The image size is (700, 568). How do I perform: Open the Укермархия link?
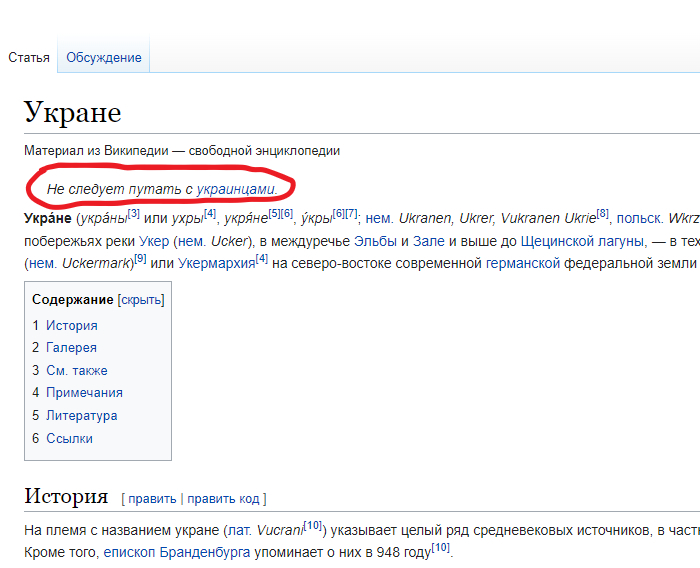(217, 263)
